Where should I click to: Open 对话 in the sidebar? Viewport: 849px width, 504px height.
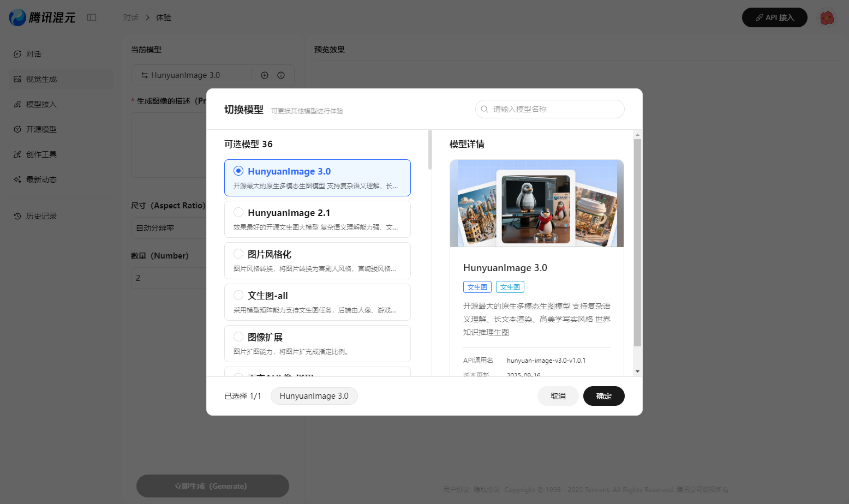pos(61,54)
